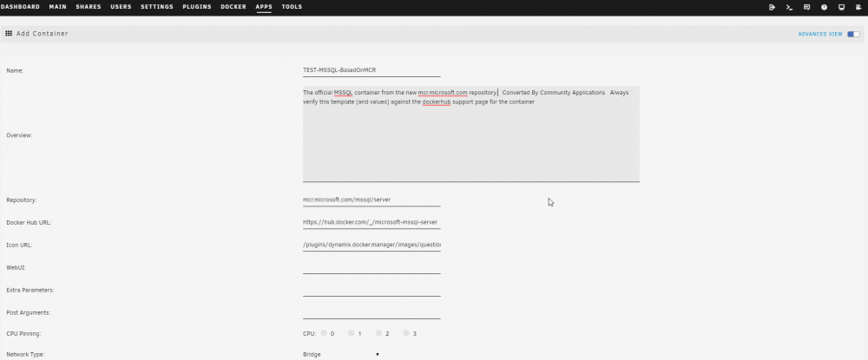Select CPU 0 pinning option
The width and height of the screenshot is (868, 360).
tap(324, 333)
